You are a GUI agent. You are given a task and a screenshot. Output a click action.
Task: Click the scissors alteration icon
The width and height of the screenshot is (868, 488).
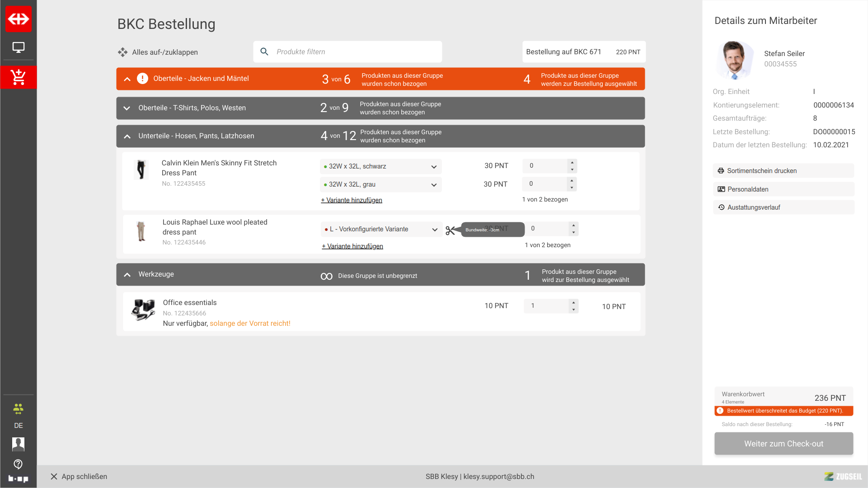(450, 230)
